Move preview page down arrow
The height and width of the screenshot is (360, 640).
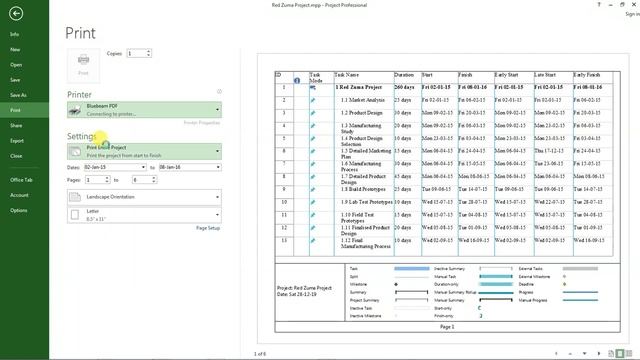click(x=584, y=353)
